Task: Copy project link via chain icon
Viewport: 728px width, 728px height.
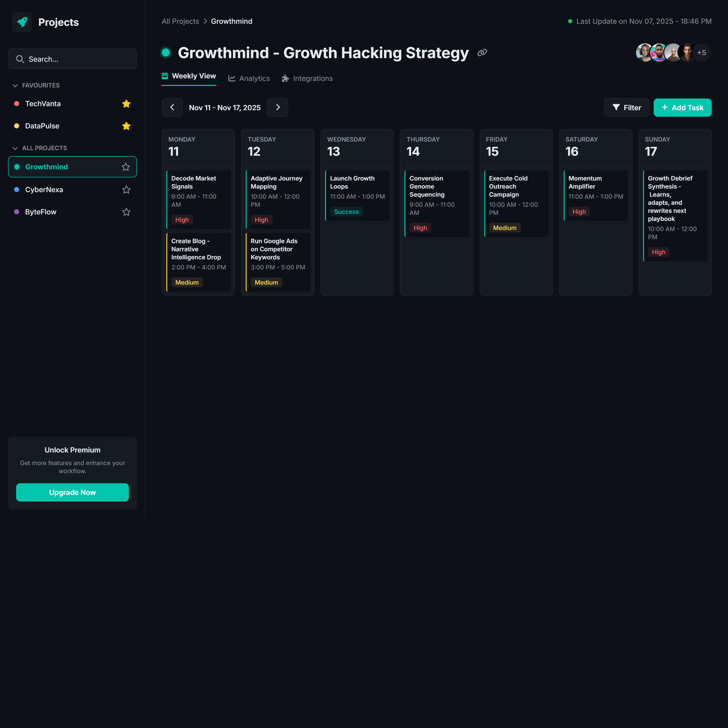Action: pos(482,53)
